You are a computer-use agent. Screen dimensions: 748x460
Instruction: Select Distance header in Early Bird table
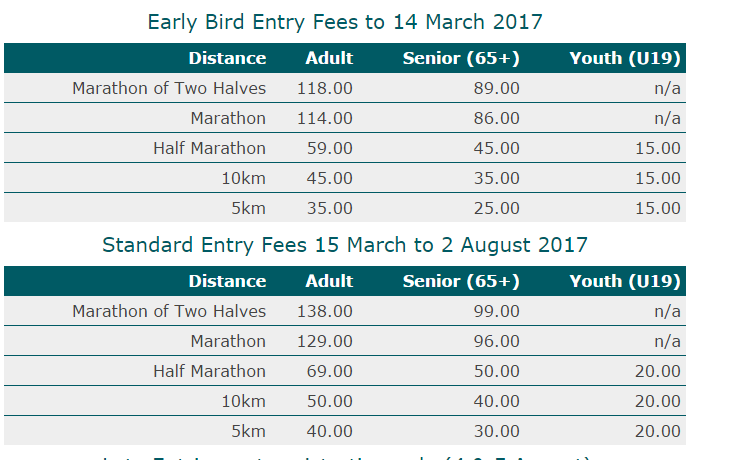click(x=227, y=58)
